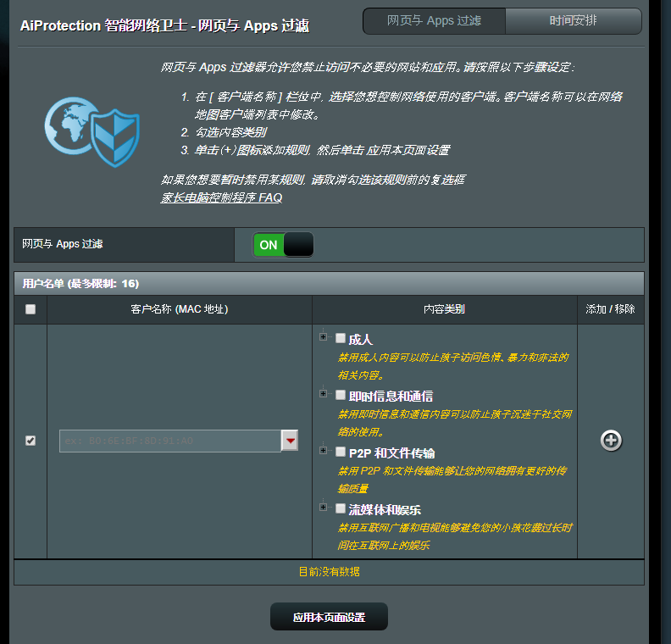Tick the 流媒体和娱乐 checkbox
This screenshot has width=671, height=644.
click(x=341, y=508)
